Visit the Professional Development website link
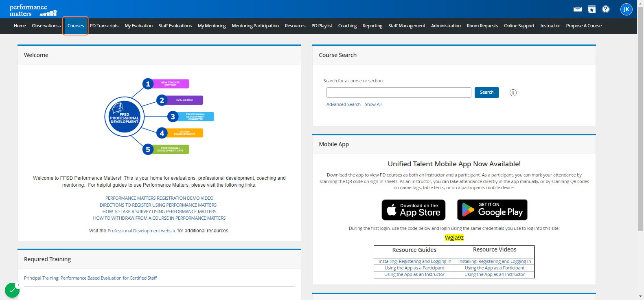 (142, 231)
